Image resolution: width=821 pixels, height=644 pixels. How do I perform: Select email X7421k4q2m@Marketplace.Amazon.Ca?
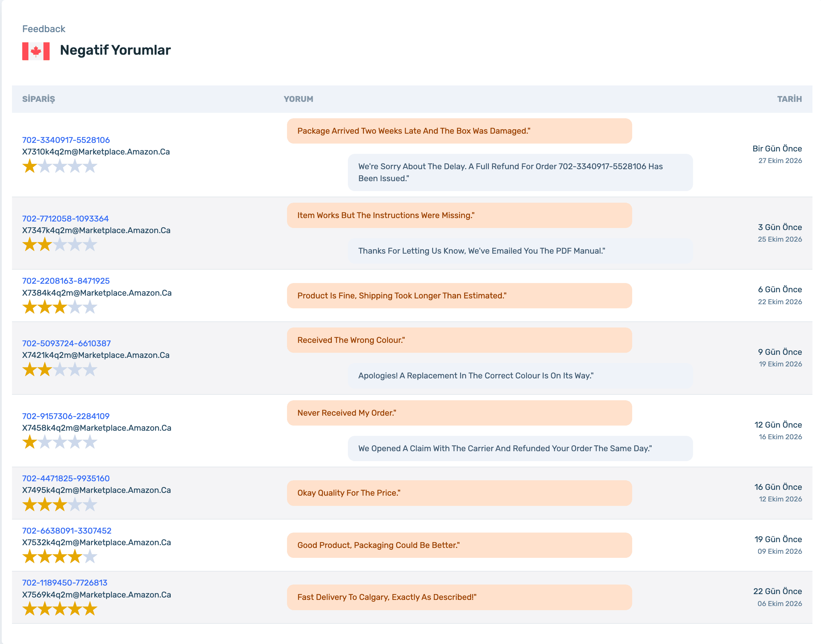[96, 355]
